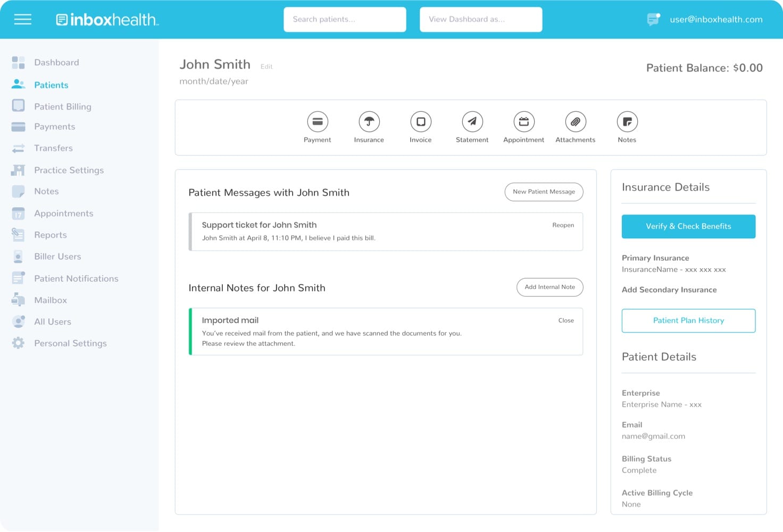Image resolution: width=783 pixels, height=532 pixels.
Task: Click the Reports sidebar icon
Action: click(x=18, y=235)
